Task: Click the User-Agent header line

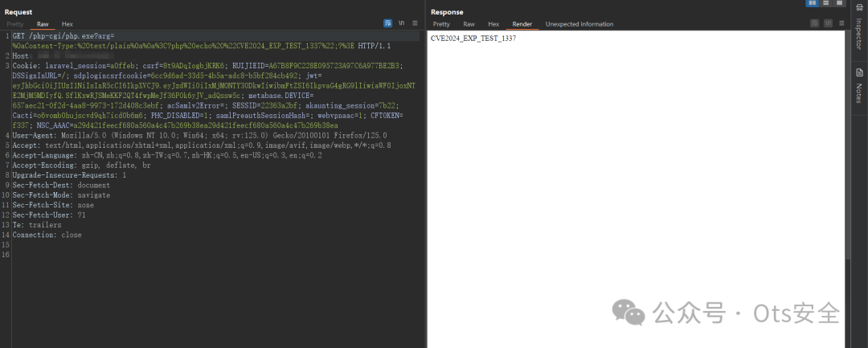Action: pos(200,136)
